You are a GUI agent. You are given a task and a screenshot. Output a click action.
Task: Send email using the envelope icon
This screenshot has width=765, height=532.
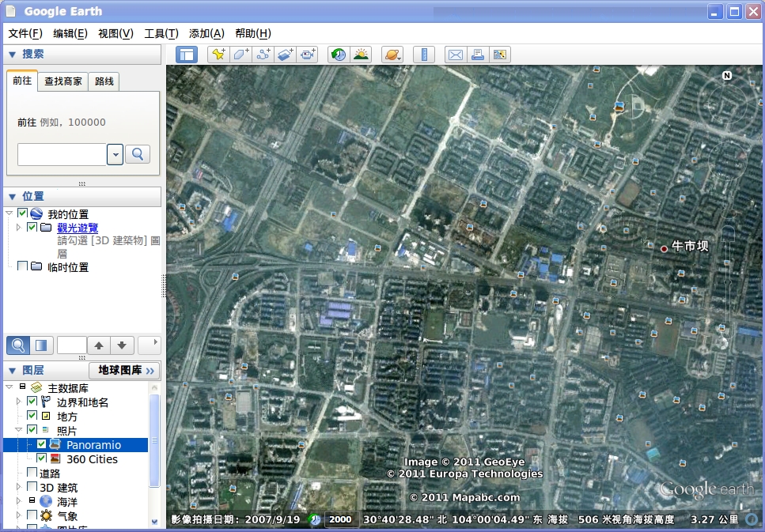456,55
